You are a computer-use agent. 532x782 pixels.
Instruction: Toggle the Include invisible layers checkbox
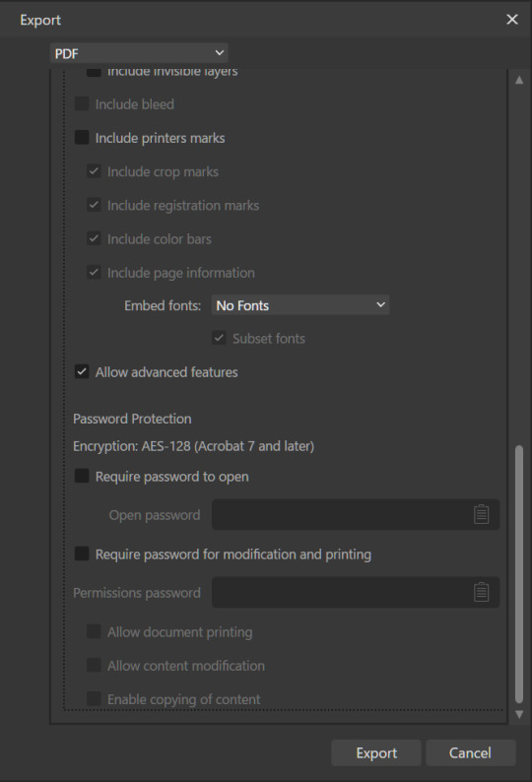click(x=94, y=72)
